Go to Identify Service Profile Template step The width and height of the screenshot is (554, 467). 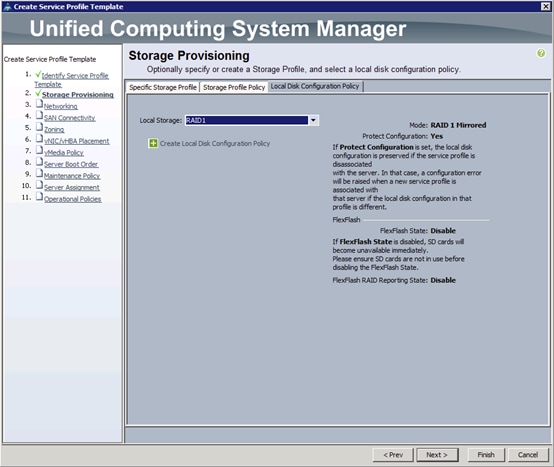[72, 80]
